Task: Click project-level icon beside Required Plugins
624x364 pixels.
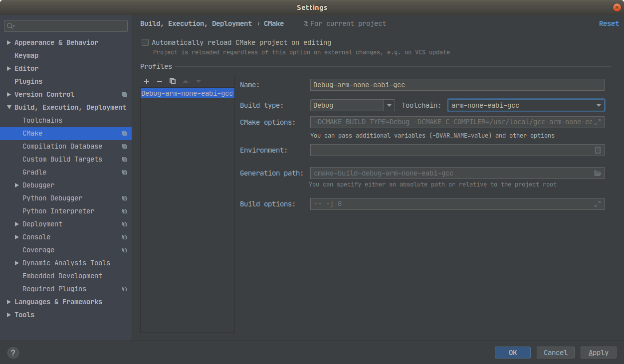Action: coord(124,289)
